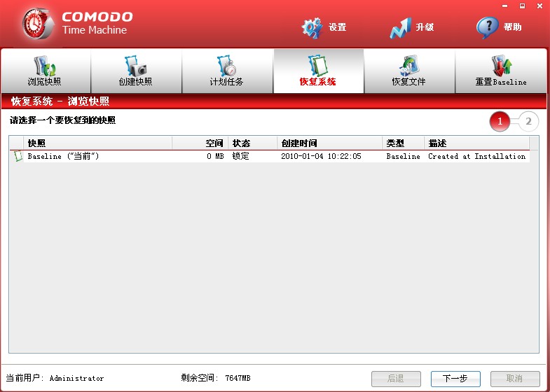This screenshot has width=550, height=392.
Task: Select the 创建快照 camera icon
Action: 135,66
